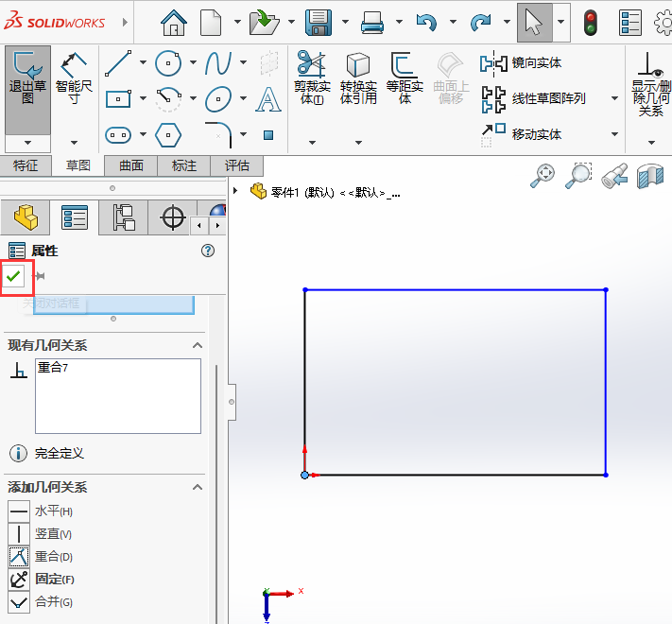Select the straight Slot tool
Image resolution: width=672 pixels, height=624 pixels.
click(118, 135)
